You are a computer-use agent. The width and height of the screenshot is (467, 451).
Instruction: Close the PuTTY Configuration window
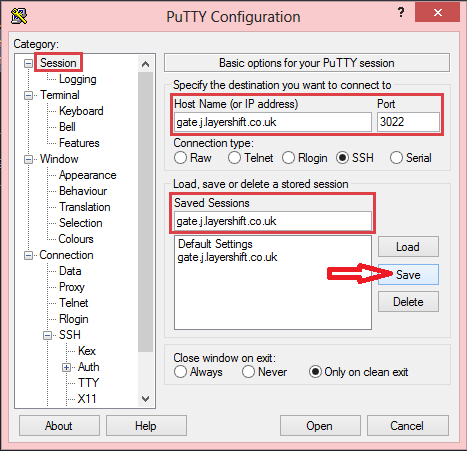tap(437, 12)
